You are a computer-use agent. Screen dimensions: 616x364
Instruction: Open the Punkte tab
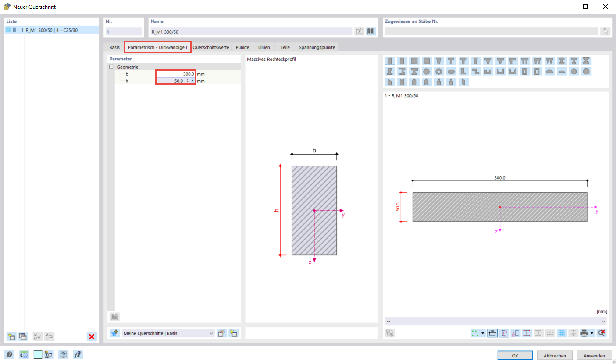point(242,47)
